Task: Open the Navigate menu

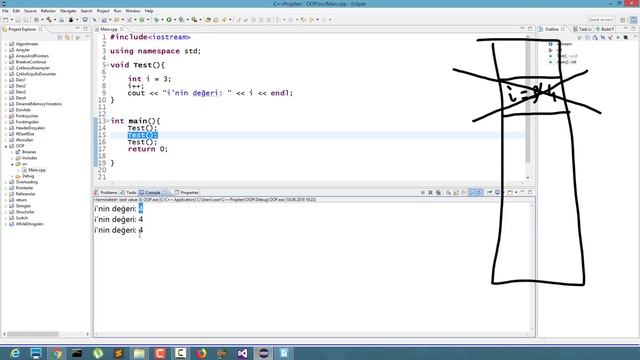Action: point(68,11)
